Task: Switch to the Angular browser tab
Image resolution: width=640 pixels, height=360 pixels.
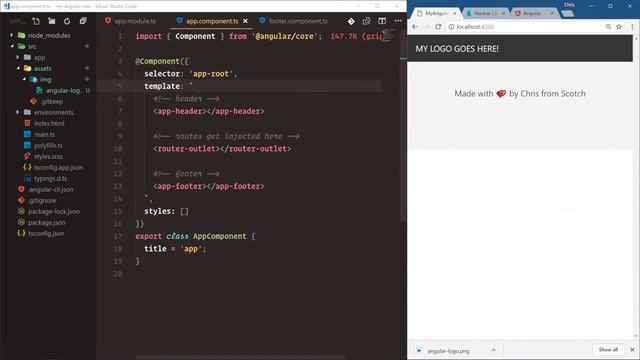Action: [x=532, y=13]
